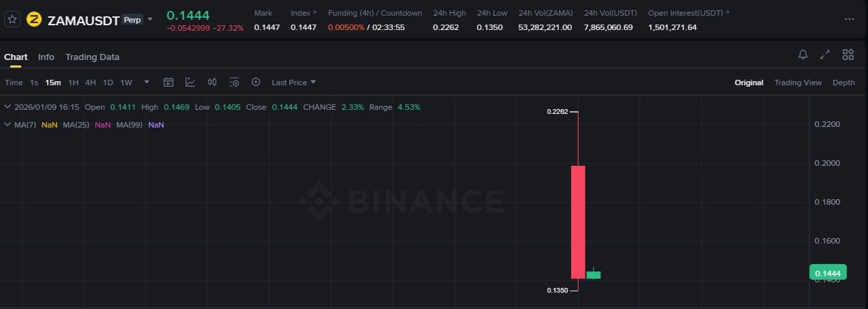Screen dimensions: 868x309
Task: Open the go-to-date calendar icon
Action: pyautogui.click(x=169, y=83)
